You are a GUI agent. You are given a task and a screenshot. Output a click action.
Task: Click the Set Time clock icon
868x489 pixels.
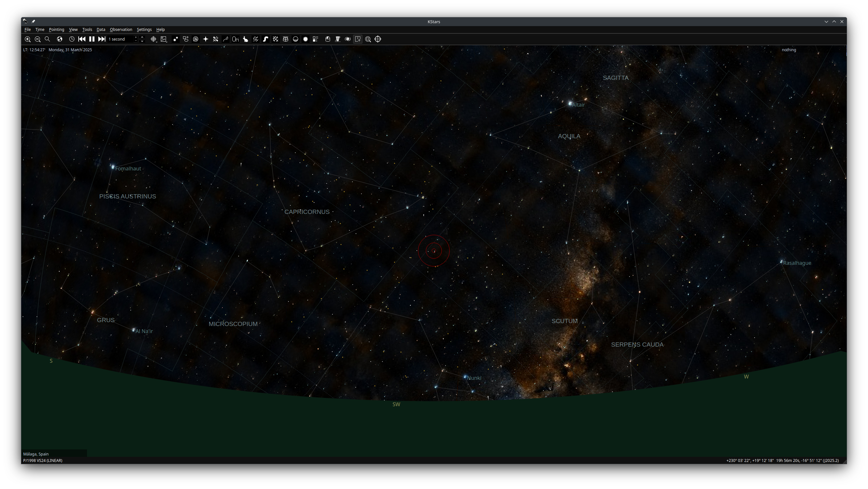(72, 39)
